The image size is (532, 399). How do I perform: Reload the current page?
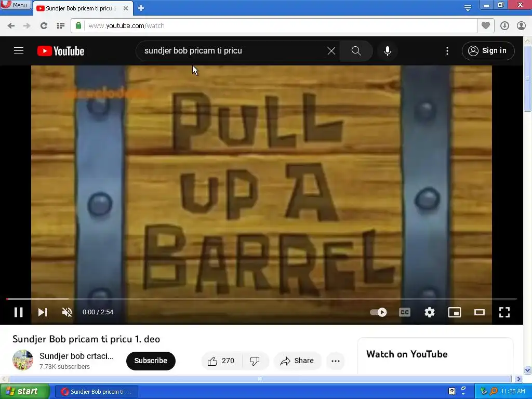tap(44, 26)
